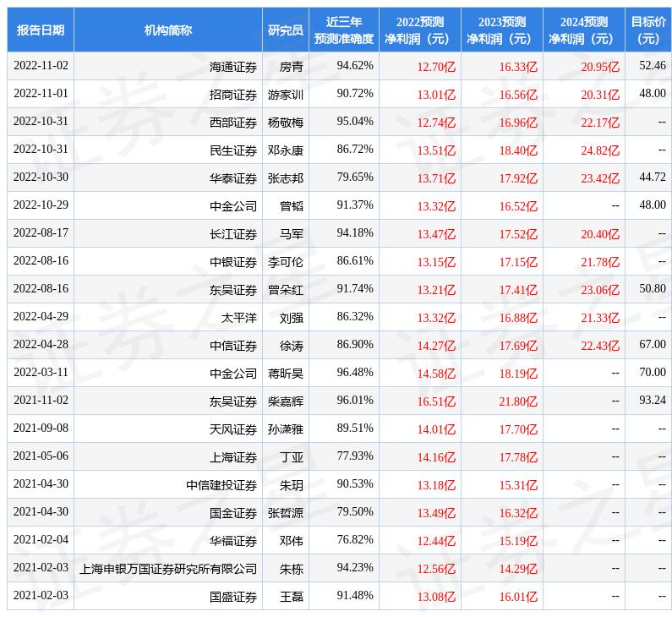Image resolution: width=672 pixels, height=617 pixels.
Task: Click researcher name 孙潇雅
Action: click(x=286, y=429)
